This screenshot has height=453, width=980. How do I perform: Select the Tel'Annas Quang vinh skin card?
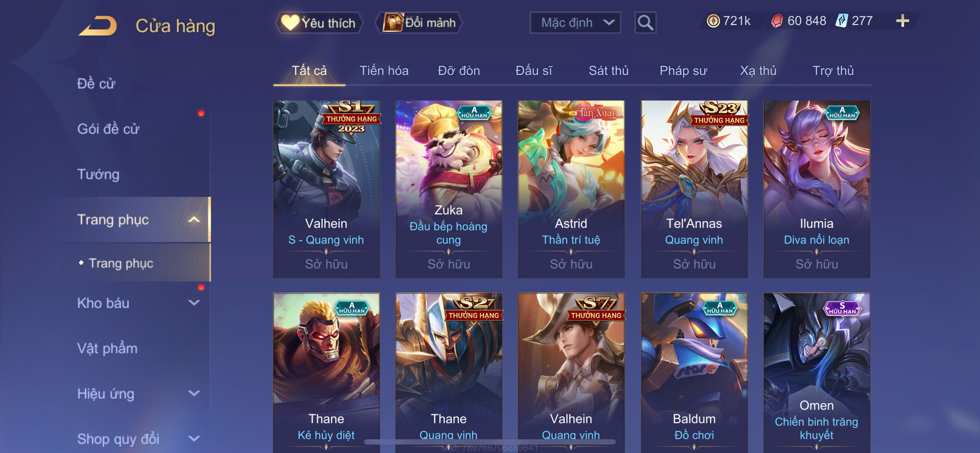pyautogui.click(x=694, y=189)
